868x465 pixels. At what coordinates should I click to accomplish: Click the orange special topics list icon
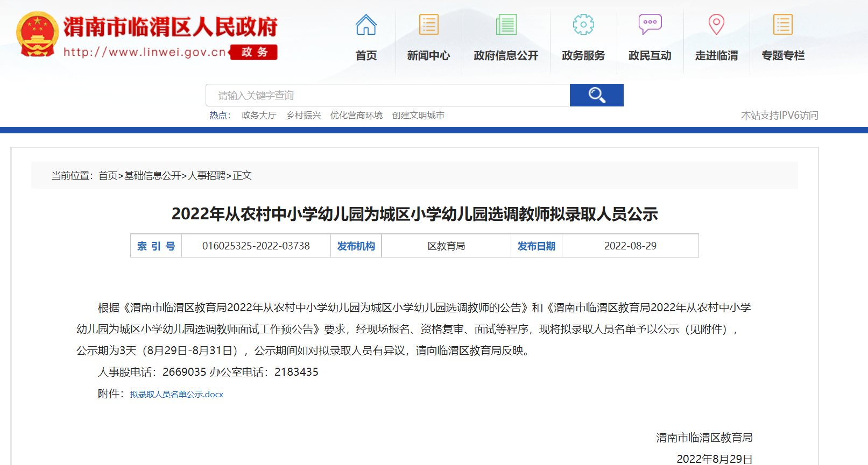(x=783, y=25)
